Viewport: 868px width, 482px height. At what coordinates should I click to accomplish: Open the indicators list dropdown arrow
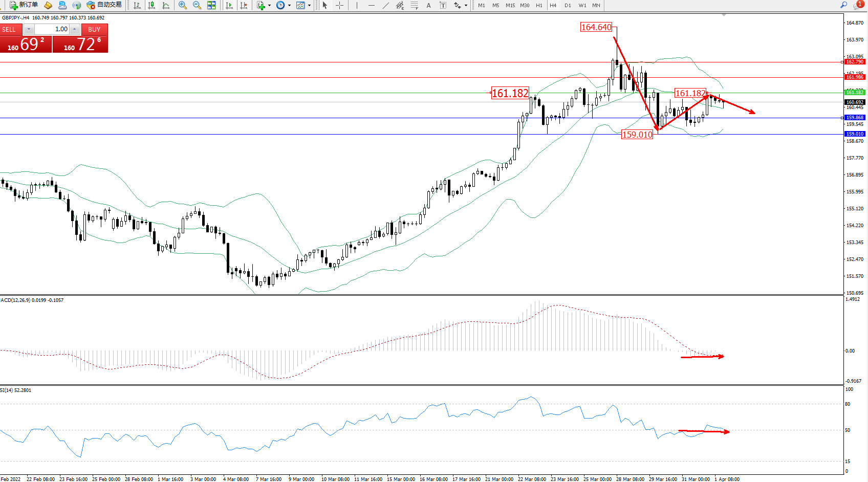tap(269, 6)
